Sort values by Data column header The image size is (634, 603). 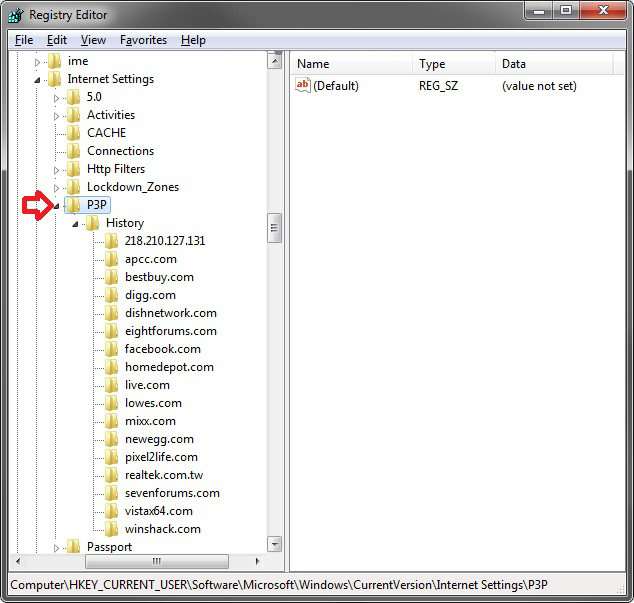[554, 64]
